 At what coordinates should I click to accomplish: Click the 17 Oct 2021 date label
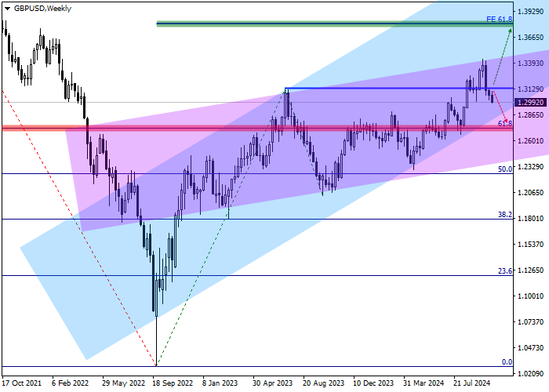[22, 383]
